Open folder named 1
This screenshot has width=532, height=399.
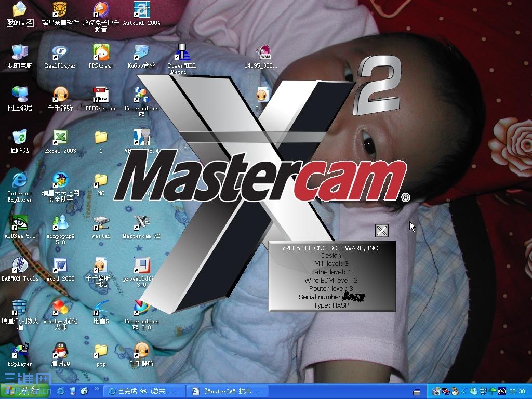tap(101, 142)
